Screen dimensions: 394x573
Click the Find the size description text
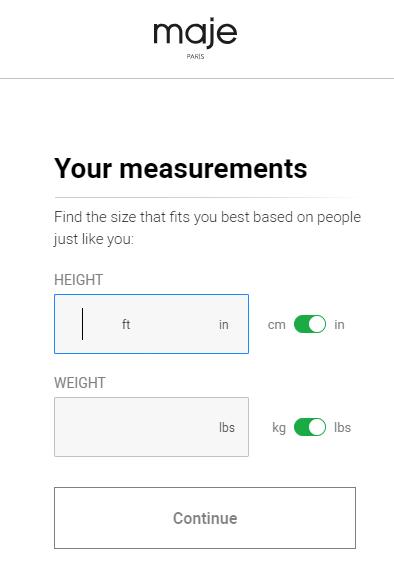click(207, 228)
